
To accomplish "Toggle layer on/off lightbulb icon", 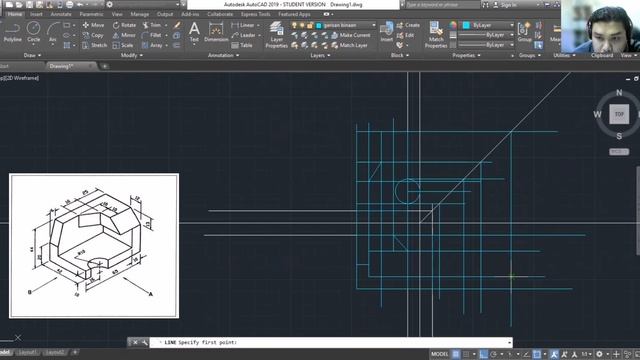I will [x=294, y=25].
